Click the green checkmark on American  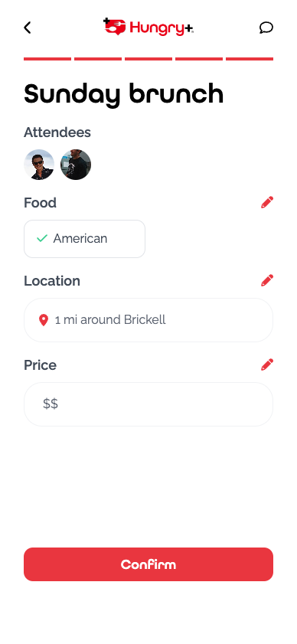tap(42, 238)
